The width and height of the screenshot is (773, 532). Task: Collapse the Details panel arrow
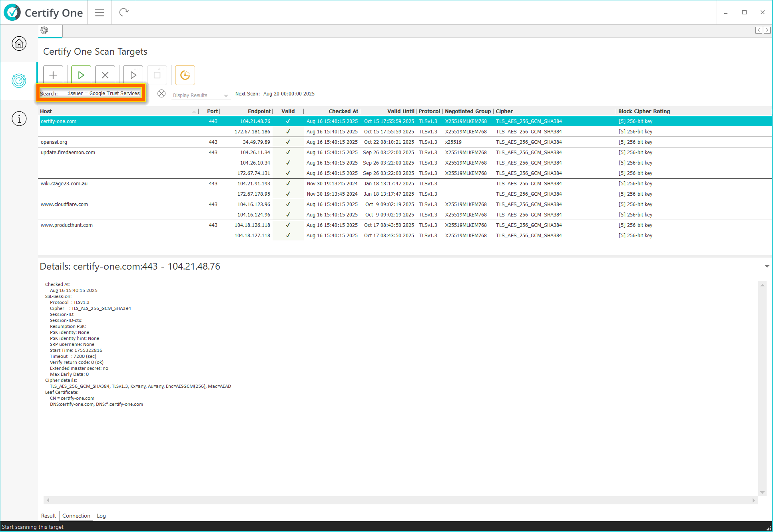pyautogui.click(x=767, y=266)
